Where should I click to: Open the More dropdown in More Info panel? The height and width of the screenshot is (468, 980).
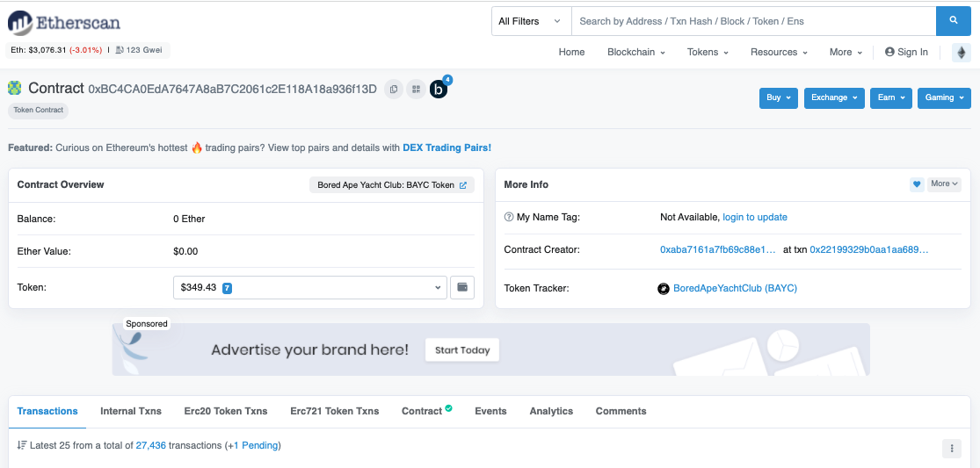click(x=944, y=184)
